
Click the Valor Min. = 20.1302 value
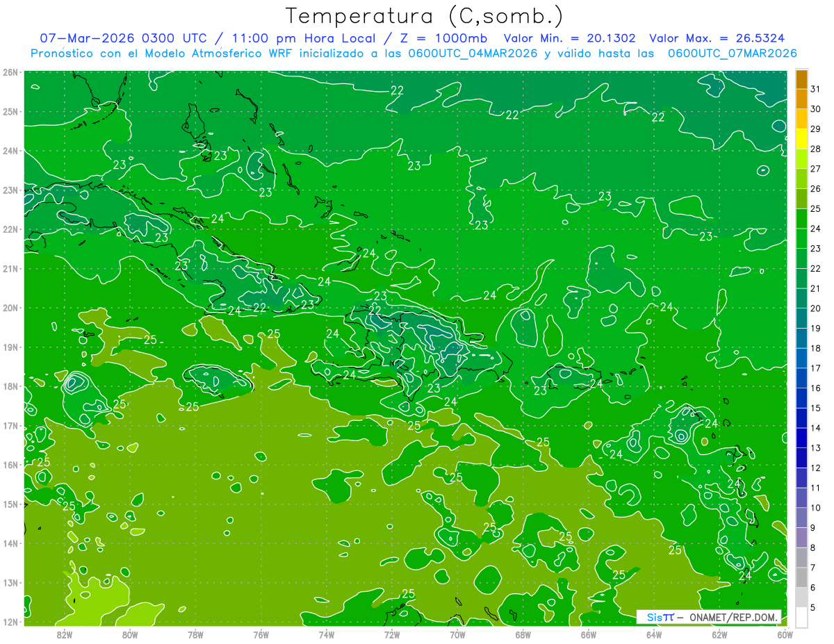click(569, 38)
